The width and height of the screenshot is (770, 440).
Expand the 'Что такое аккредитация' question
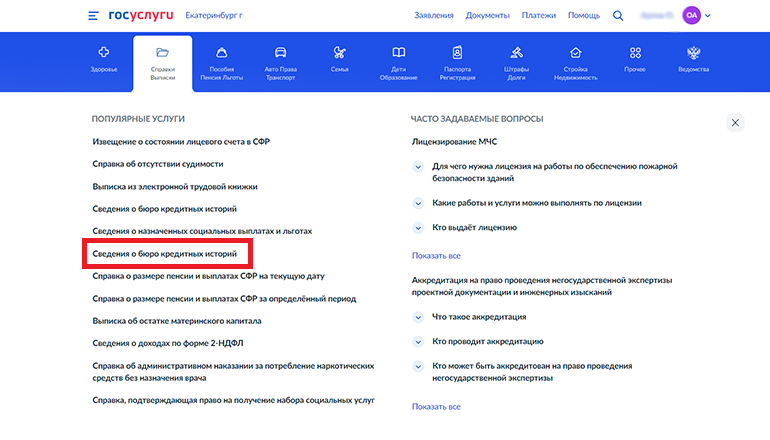click(x=478, y=317)
